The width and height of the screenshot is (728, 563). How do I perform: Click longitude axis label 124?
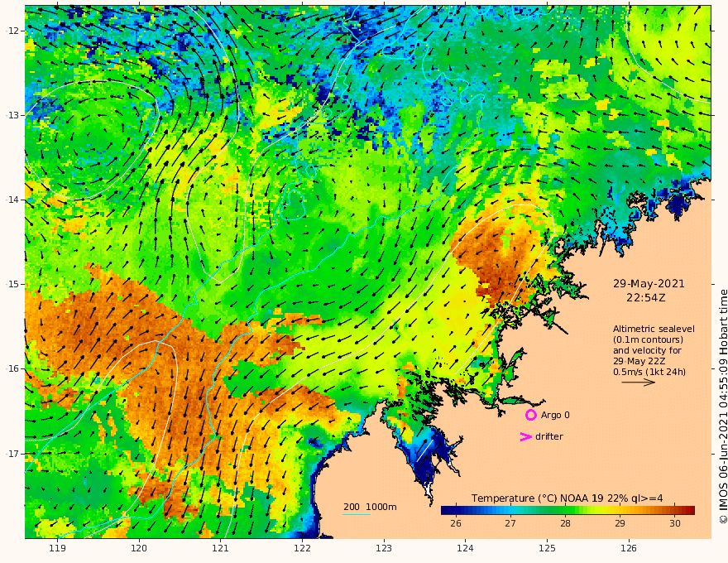pyautogui.click(x=465, y=549)
